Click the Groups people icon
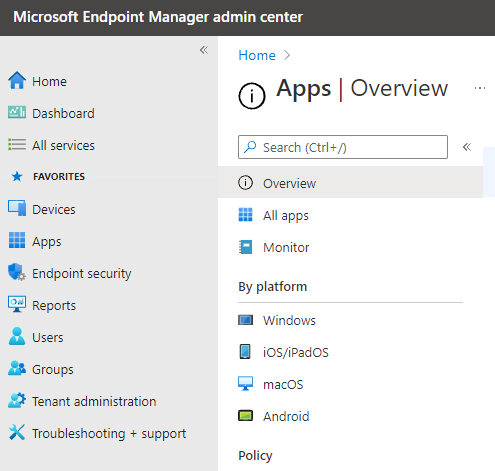Screen dimensions: 495x471 (x=17, y=368)
